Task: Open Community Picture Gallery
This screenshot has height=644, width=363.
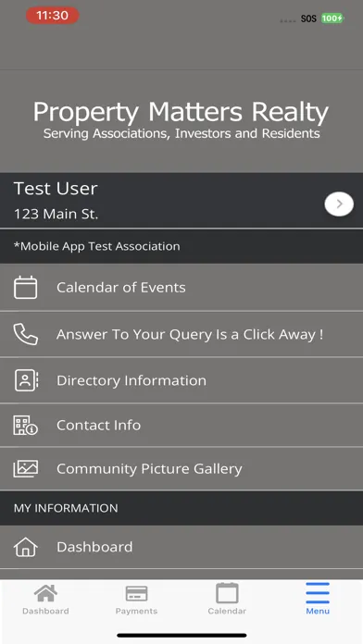Action: click(x=181, y=468)
